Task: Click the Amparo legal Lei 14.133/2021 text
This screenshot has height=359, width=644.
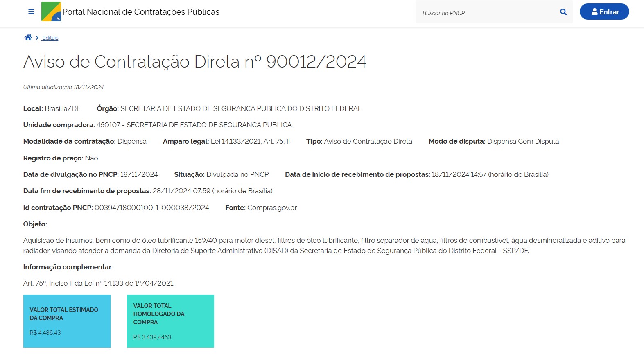Action: [x=250, y=141]
